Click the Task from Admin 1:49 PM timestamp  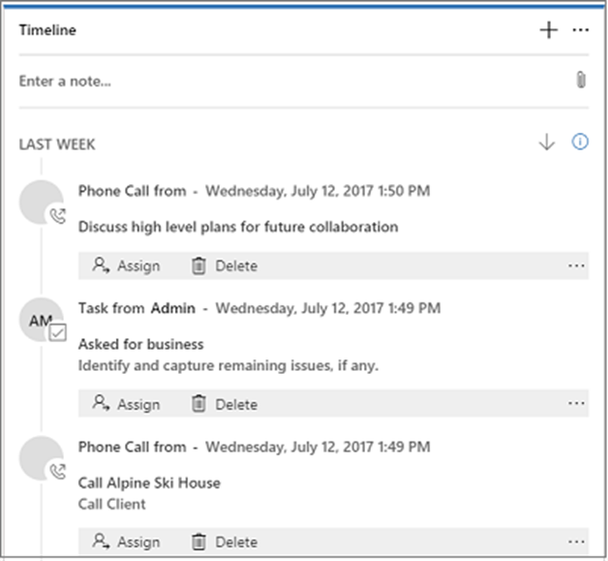coord(328,308)
